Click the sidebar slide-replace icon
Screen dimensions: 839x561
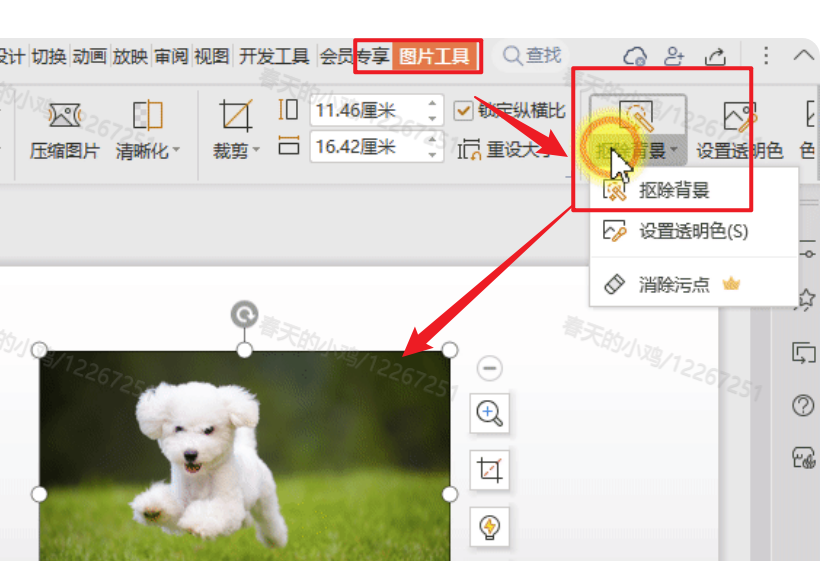803,353
